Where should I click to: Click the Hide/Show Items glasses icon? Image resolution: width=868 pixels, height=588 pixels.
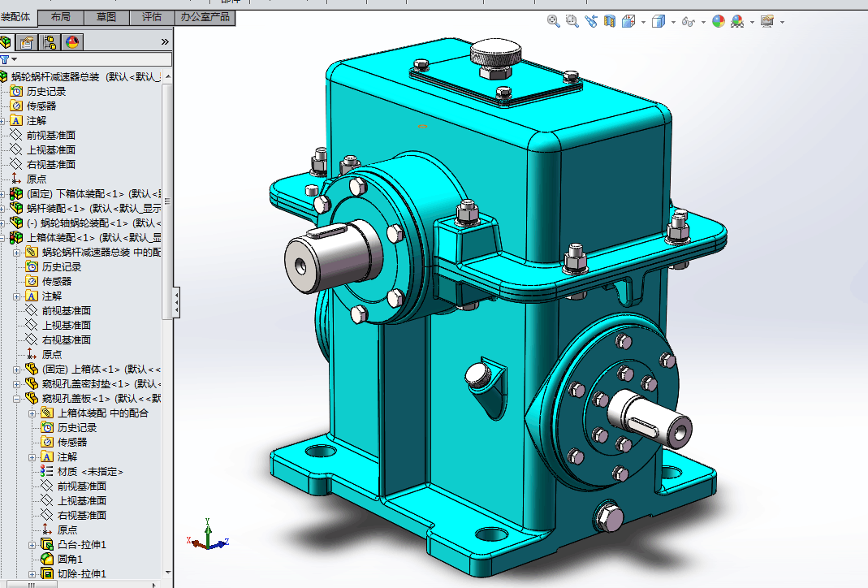coord(689,22)
